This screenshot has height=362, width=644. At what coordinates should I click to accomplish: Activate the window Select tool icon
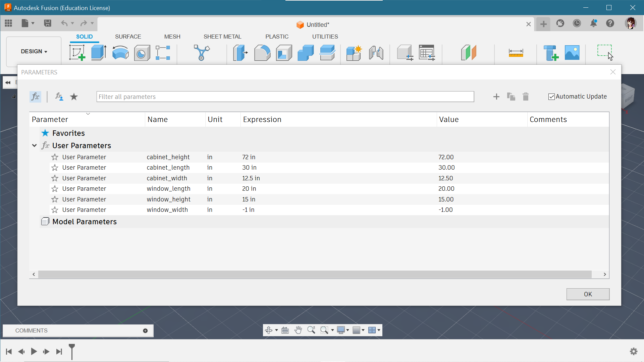605,52
